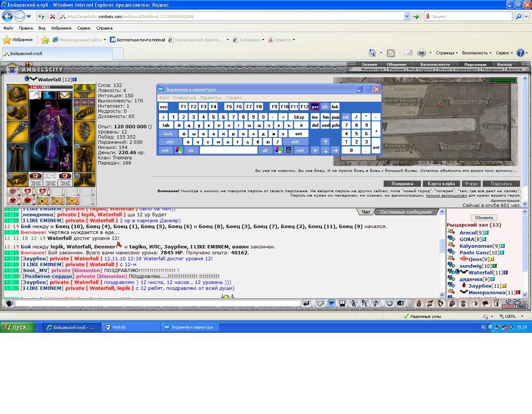The width and height of the screenshot is (532, 414).
Task: Click the Пуск Start button
Action: click(17, 327)
